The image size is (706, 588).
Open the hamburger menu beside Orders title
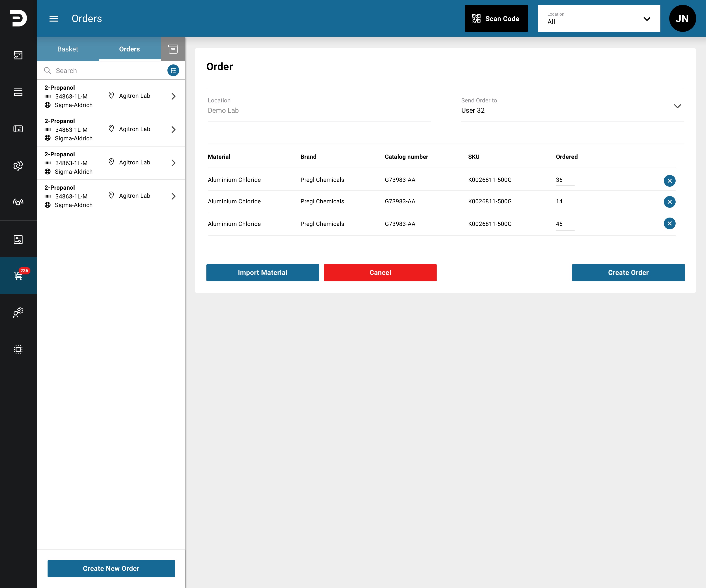click(54, 18)
